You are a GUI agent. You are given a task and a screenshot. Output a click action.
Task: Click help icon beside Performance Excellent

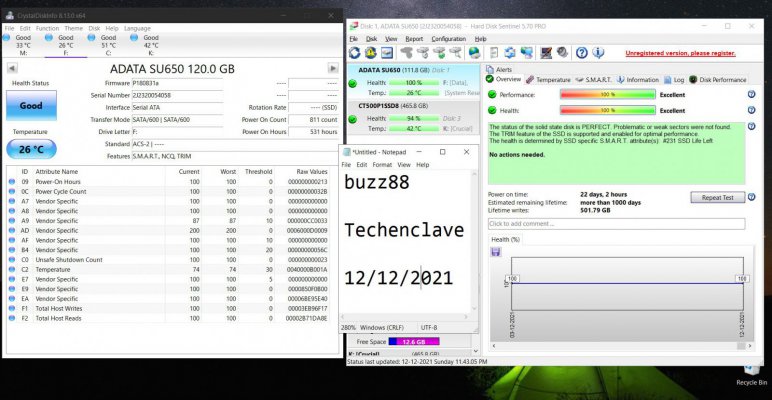(751, 95)
